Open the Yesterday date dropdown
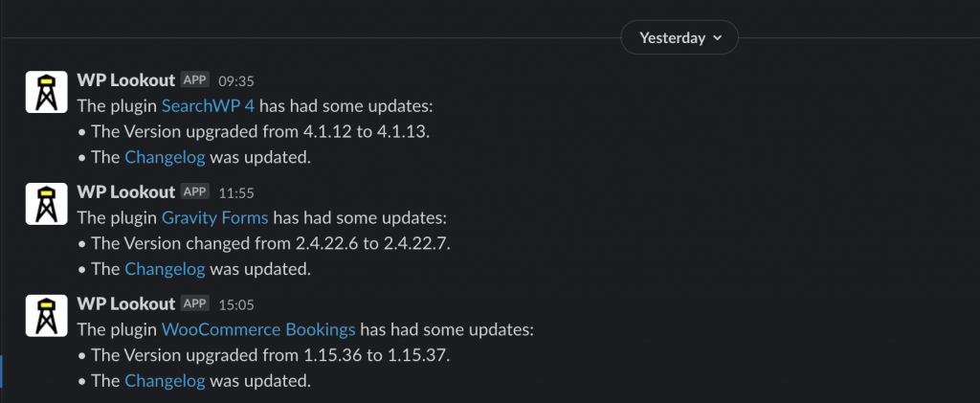 (x=679, y=37)
